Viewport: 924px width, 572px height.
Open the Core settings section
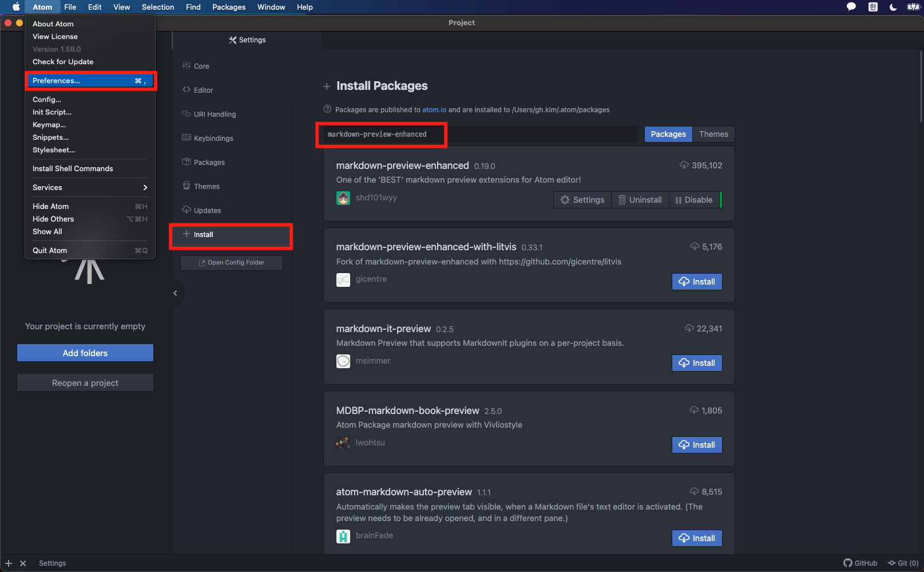[x=231, y=66]
